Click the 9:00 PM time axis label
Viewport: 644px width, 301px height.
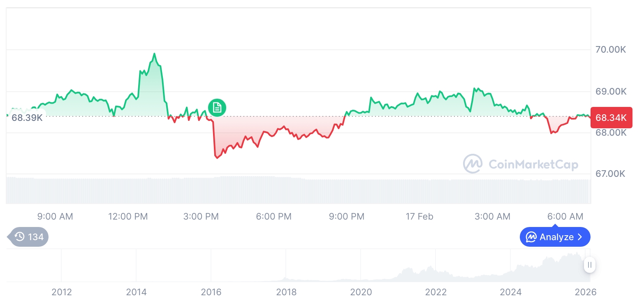347,216
